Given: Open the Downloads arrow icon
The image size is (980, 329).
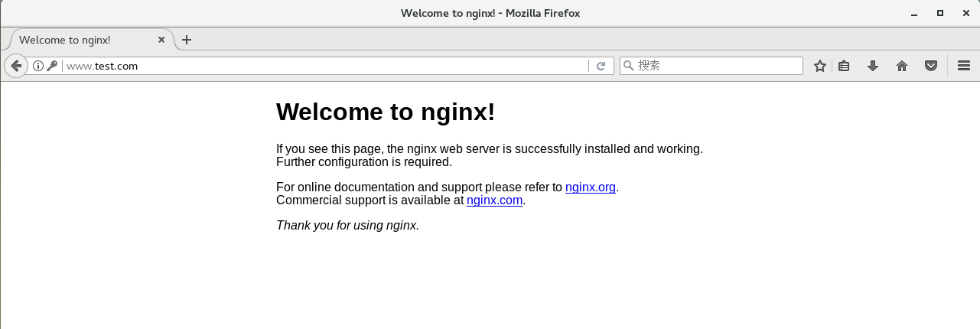Looking at the screenshot, I should pos(872,66).
